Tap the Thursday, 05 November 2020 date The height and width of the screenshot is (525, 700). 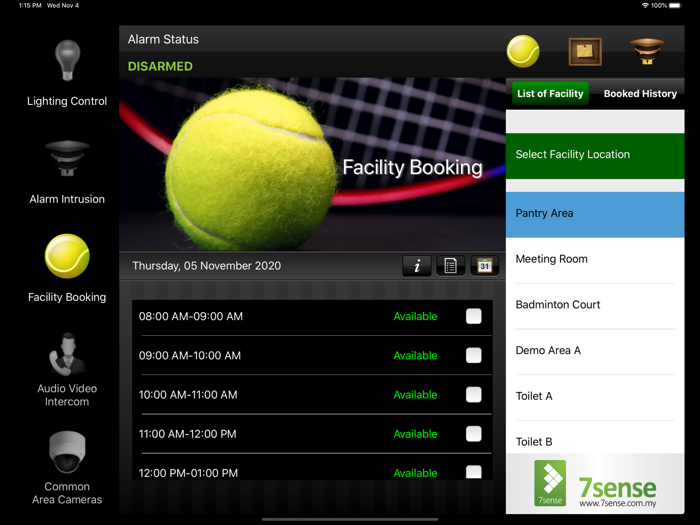[x=207, y=266]
